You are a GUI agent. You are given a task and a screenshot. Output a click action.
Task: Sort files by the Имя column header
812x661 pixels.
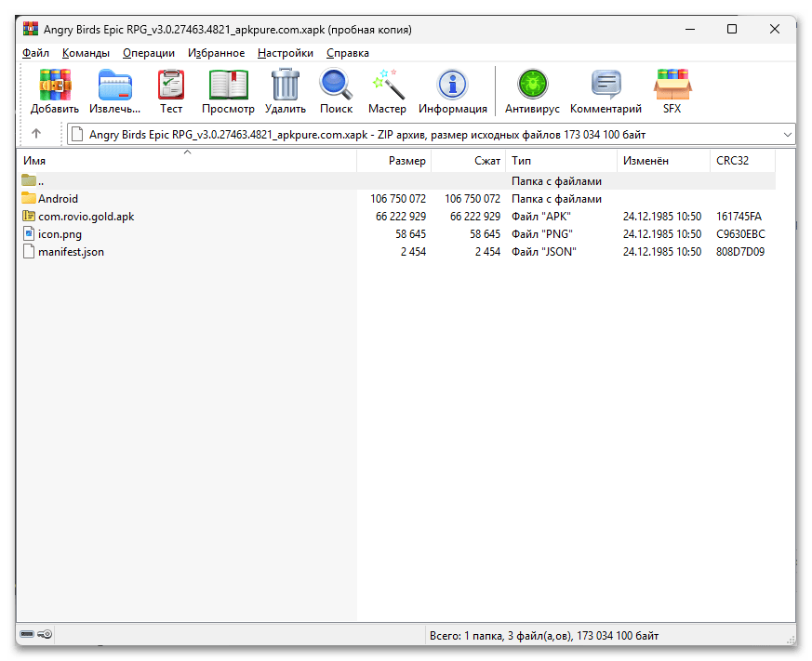(x=187, y=161)
